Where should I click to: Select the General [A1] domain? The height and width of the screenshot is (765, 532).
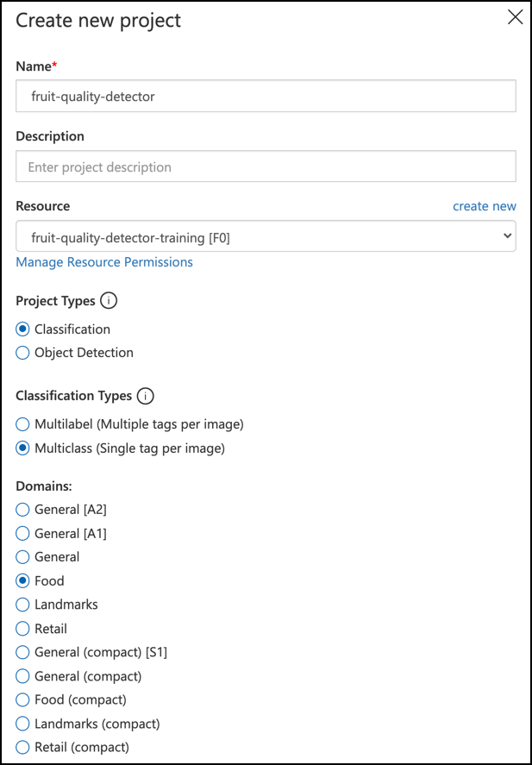pos(23,534)
